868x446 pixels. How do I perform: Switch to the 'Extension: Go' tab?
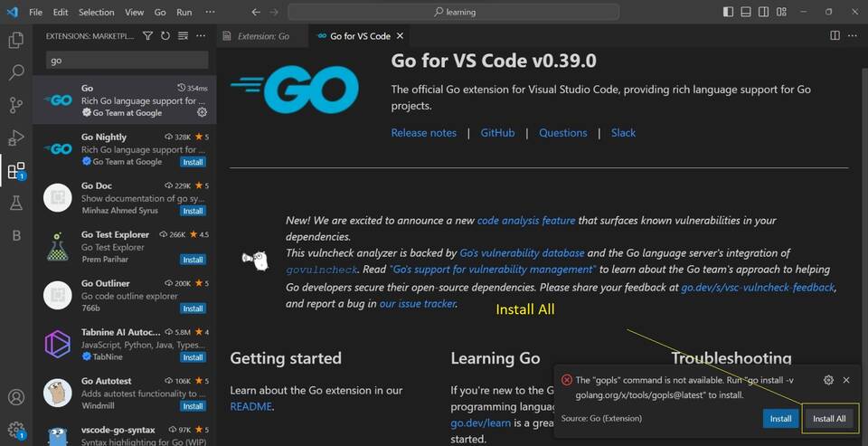click(x=262, y=36)
